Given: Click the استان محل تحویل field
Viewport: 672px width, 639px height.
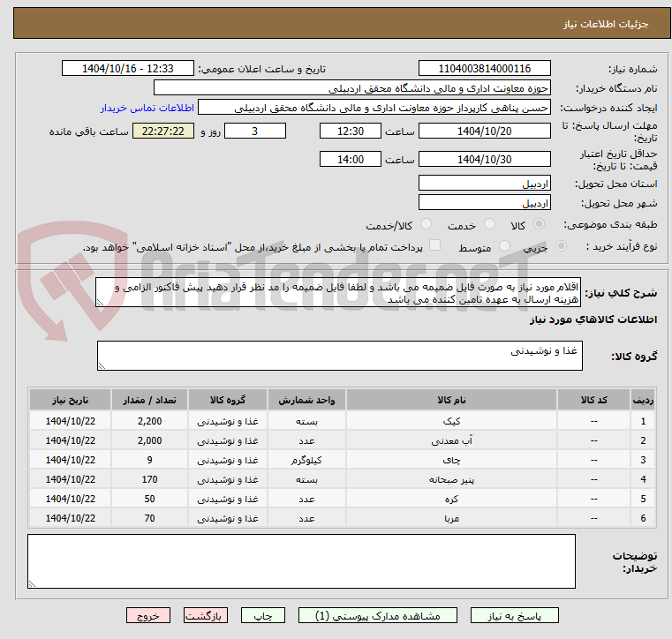Looking at the screenshot, I should [484, 184].
